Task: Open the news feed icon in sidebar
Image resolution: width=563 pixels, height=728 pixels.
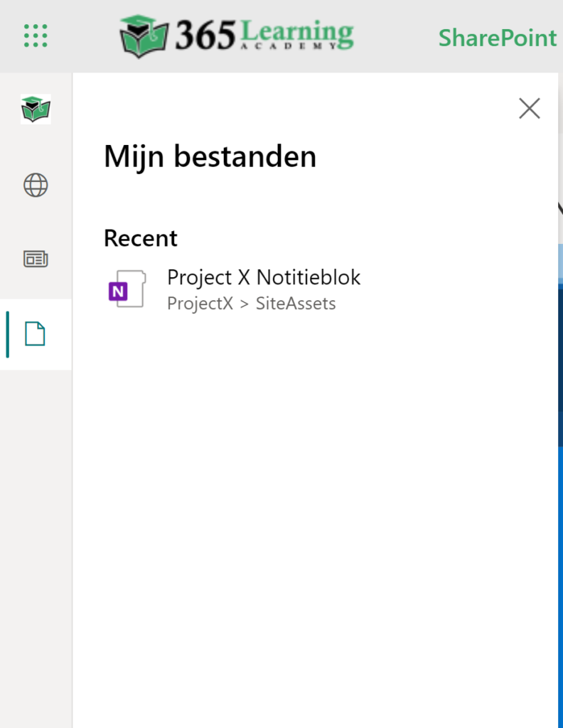Action: pyautogui.click(x=36, y=259)
